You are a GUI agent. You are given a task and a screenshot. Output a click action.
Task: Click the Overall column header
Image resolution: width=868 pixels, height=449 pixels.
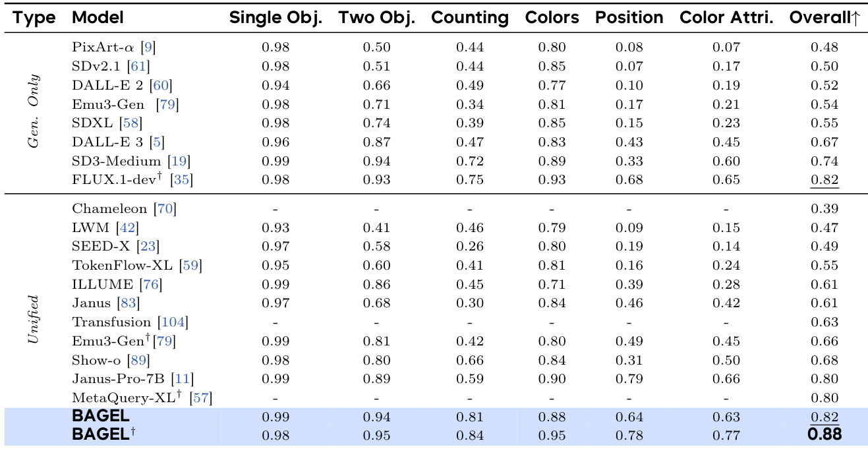click(x=824, y=18)
